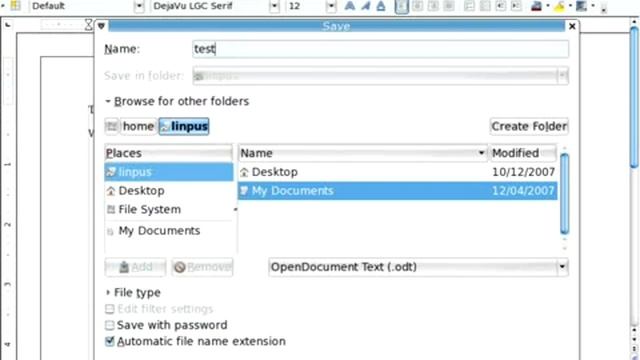
Task: Open DejaVu LGC Serif font dropdown
Action: 274,6
